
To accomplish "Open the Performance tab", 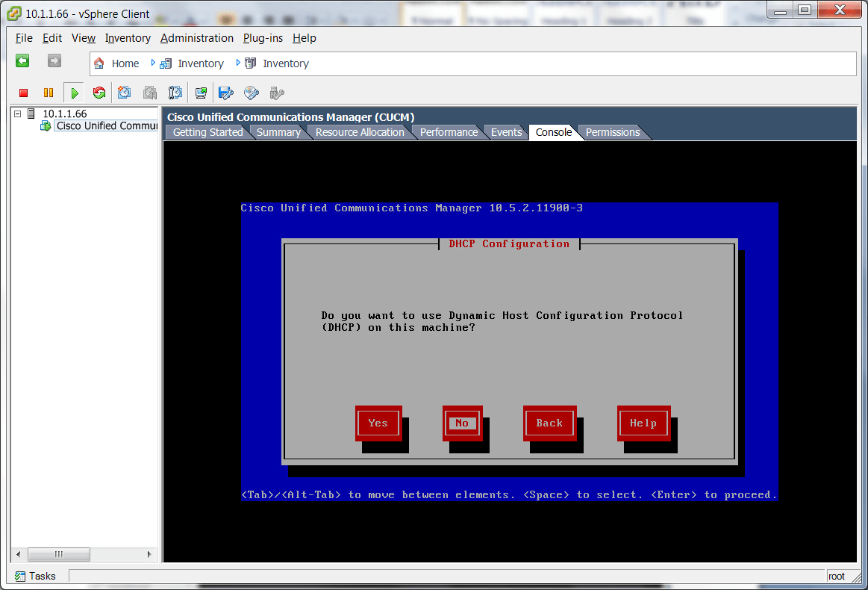I will (449, 132).
